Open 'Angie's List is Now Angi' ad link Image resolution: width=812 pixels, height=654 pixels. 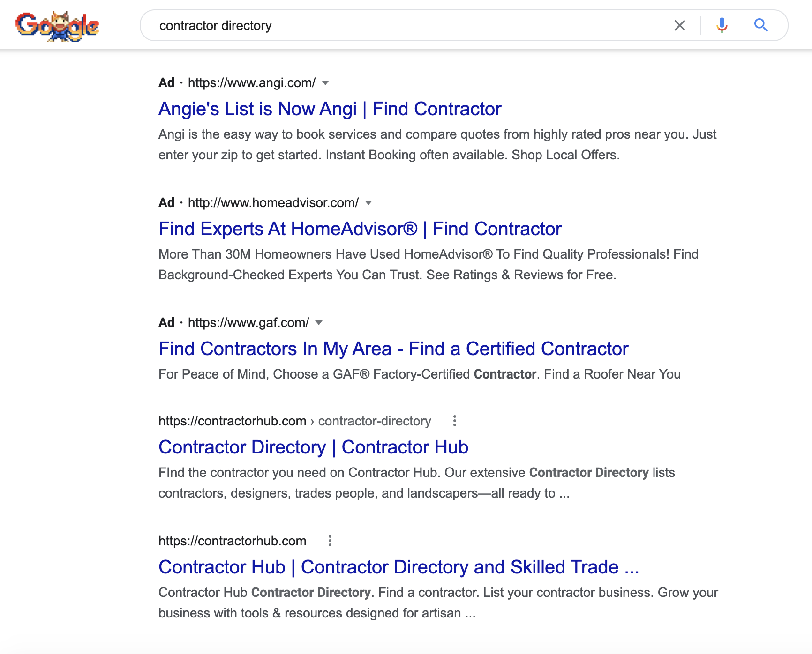pyautogui.click(x=330, y=109)
